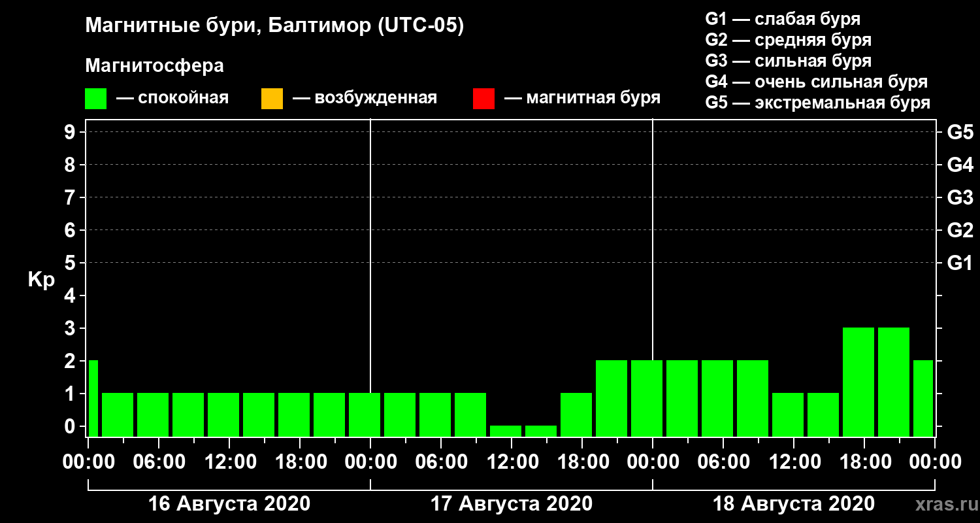Select Kp 1 bar covering 06:00 on 16 Августа

[153, 414]
